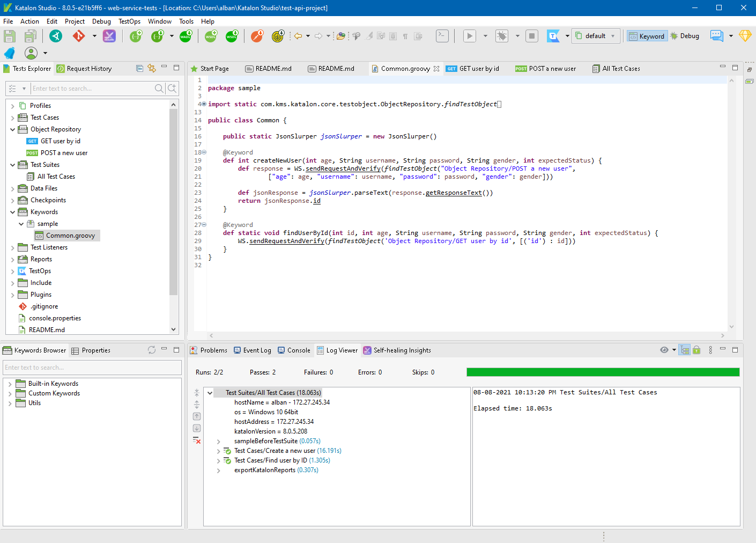Click the Git toolbar icon
The height and width of the screenshot is (543, 756).
point(79,36)
